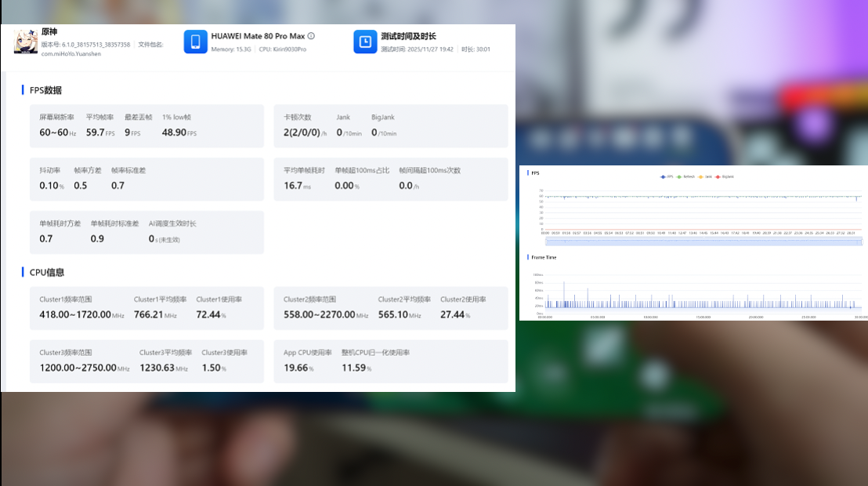Click the BigJank value 0 /10min
Image resolution: width=868 pixels, height=486 pixels.
coord(384,132)
